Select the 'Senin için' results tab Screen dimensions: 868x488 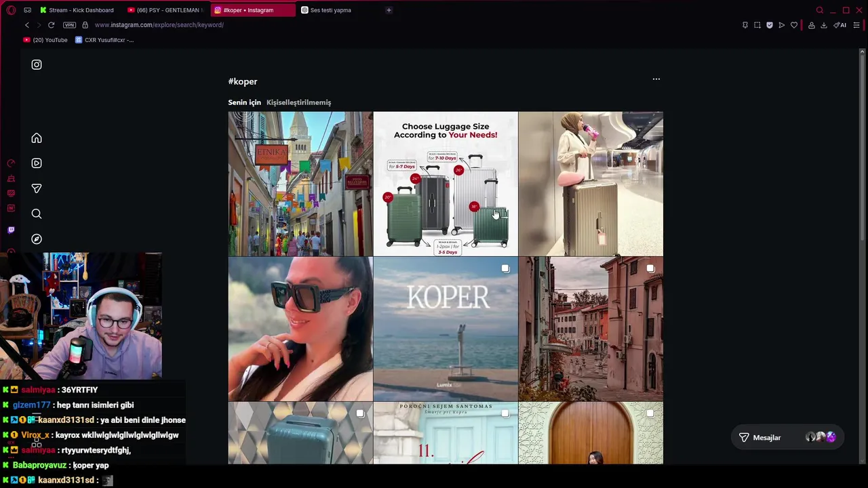tap(244, 102)
